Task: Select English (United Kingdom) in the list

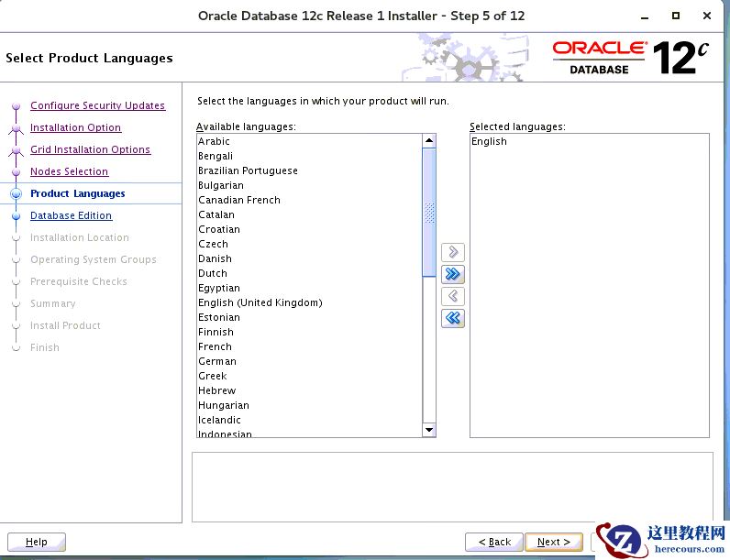Action: (309, 302)
